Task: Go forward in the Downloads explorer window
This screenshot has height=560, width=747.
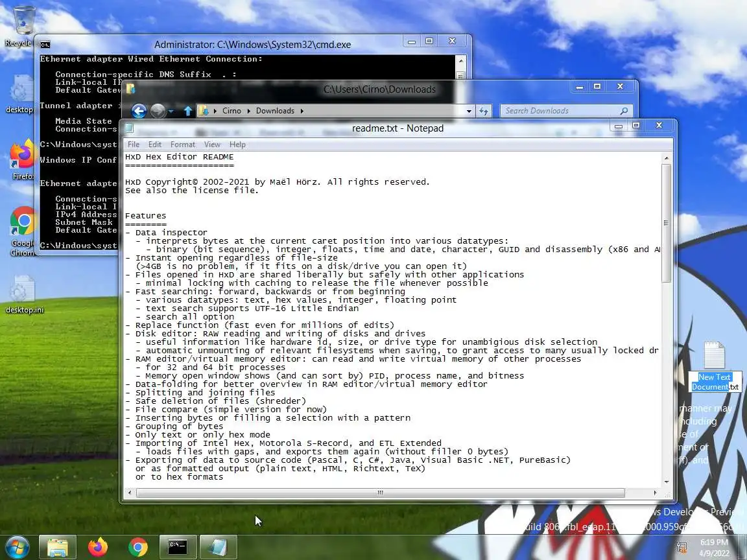Action: click(x=158, y=111)
